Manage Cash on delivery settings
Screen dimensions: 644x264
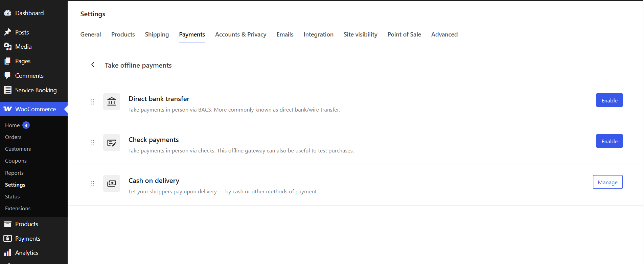coord(607,182)
